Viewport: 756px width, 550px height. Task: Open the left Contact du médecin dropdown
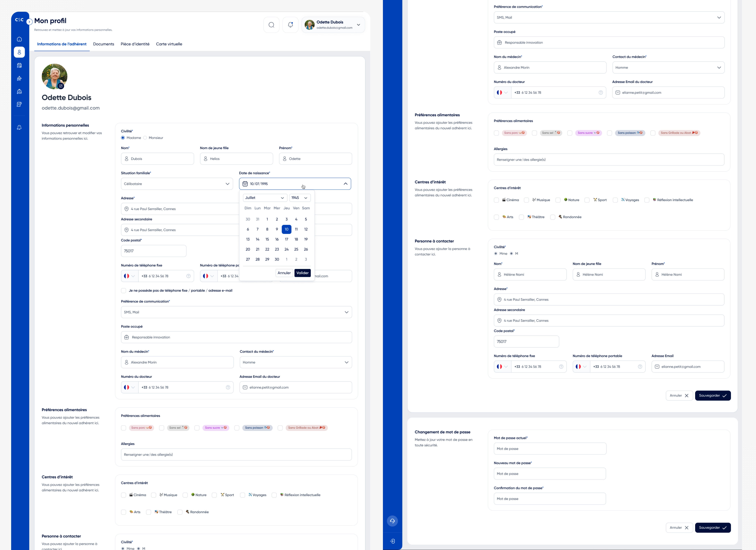pos(296,362)
